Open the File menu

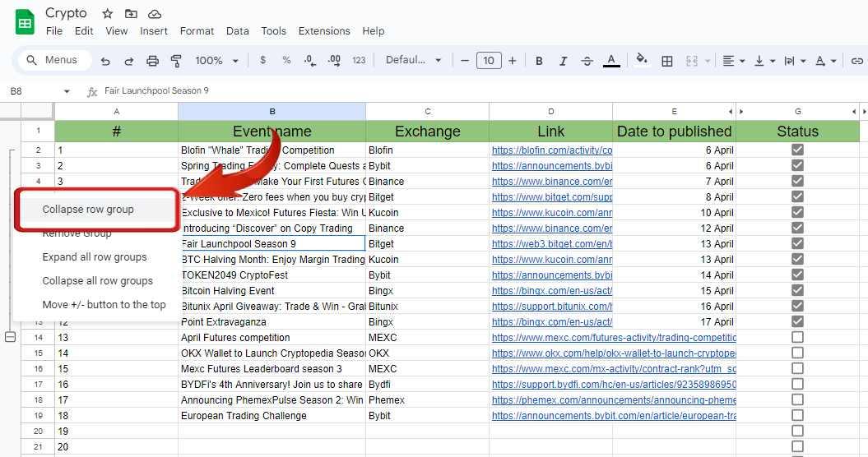pyautogui.click(x=54, y=31)
